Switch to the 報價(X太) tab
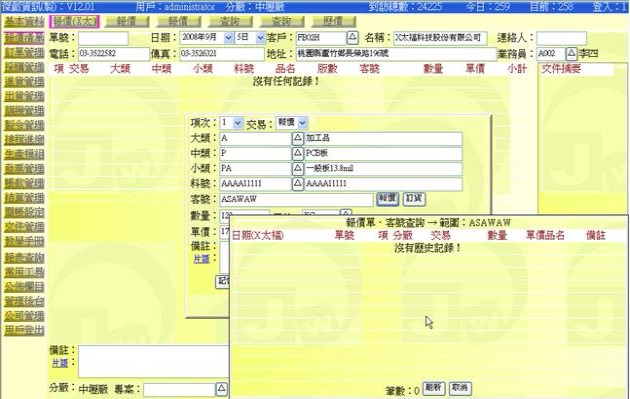Viewport: 630px width, 399px height. coord(75,21)
